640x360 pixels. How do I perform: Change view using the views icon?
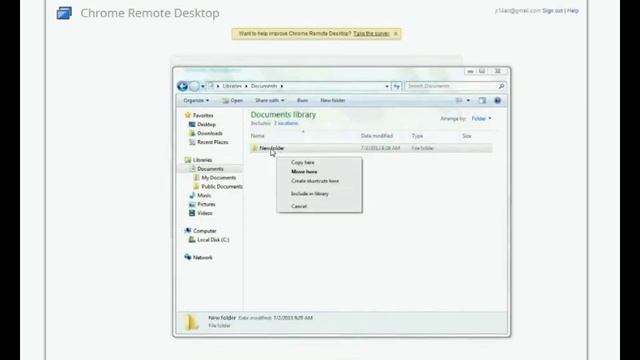459,100
